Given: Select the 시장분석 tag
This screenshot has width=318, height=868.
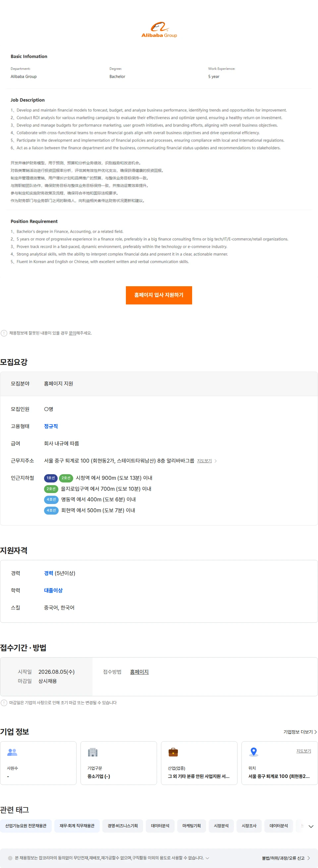Looking at the screenshot, I should (221, 826).
